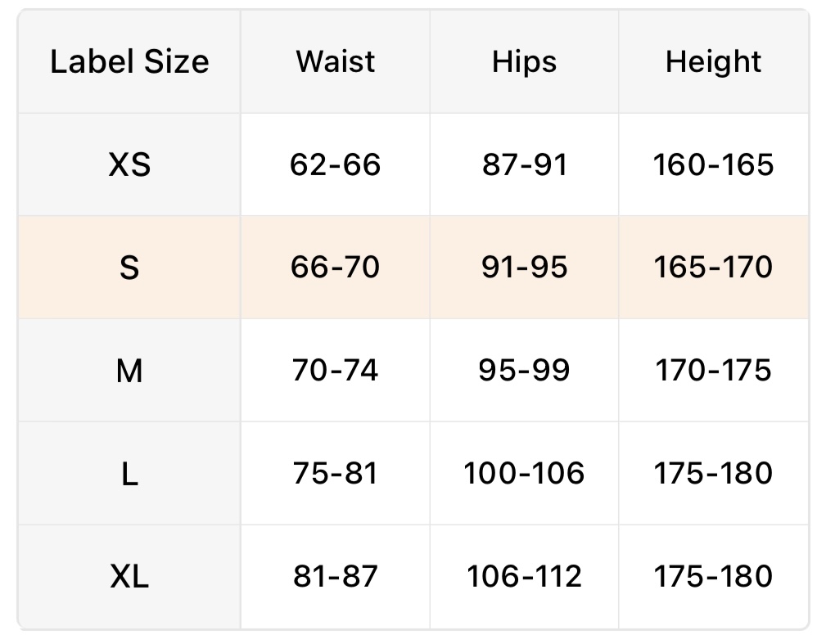Click the Waist column header
The image size is (826, 644).
(x=336, y=62)
